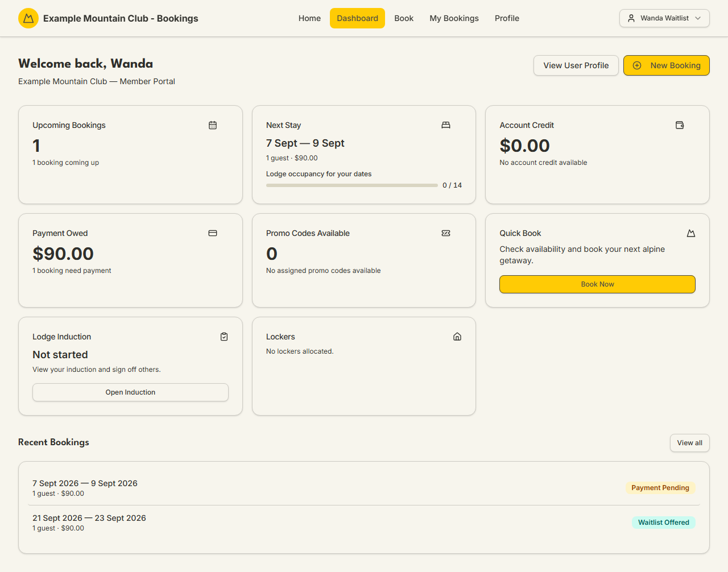Click View User Profile button
The image size is (728, 572).
click(x=576, y=65)
